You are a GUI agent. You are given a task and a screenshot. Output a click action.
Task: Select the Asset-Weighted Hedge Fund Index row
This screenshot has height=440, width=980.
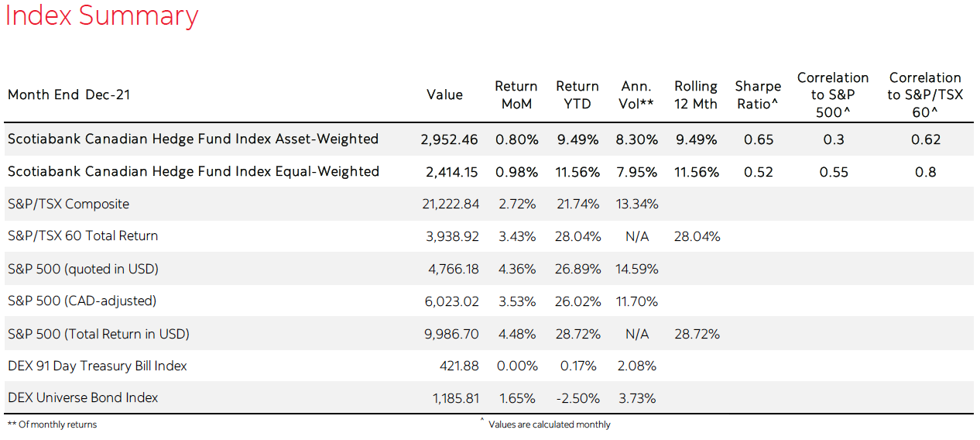tap(193, 139)
